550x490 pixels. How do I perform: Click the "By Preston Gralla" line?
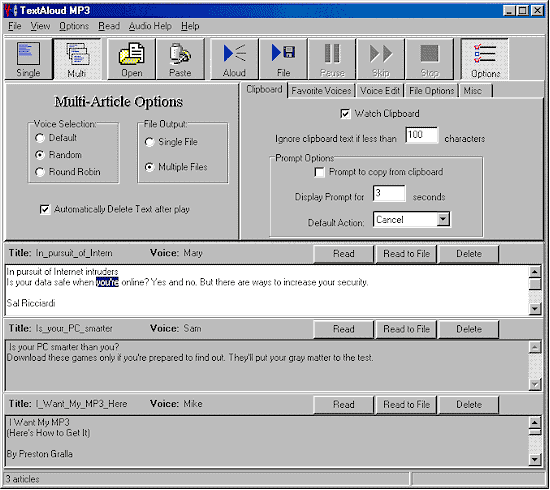[40, 454]
